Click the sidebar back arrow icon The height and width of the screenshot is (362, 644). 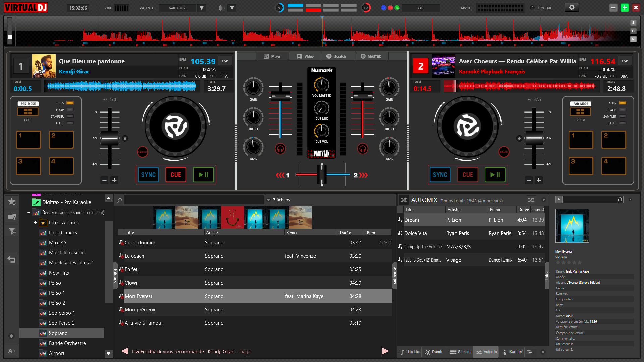coord(12,259)
